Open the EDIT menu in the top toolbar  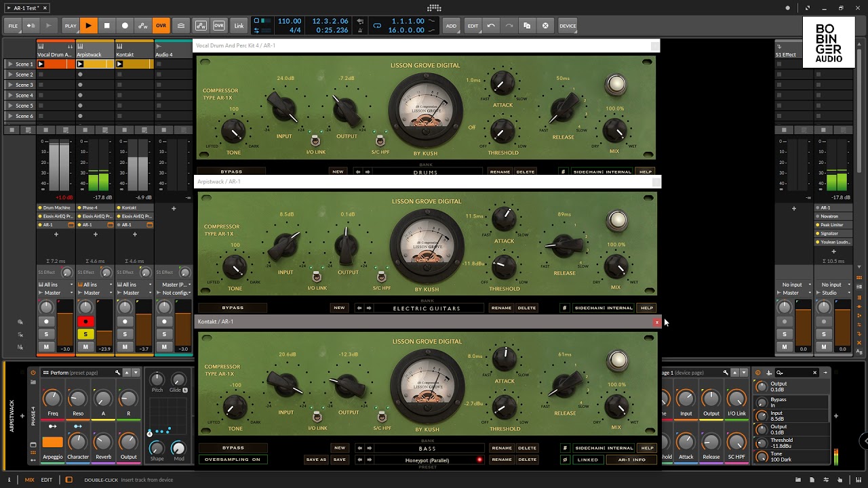click(473, 26)
